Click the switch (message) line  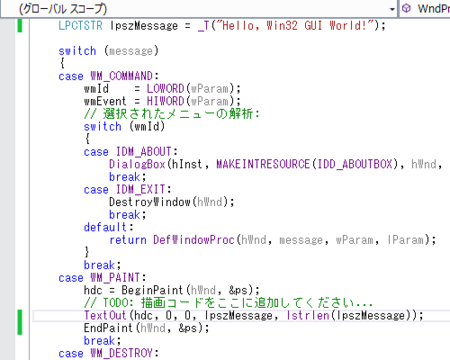pos(109,51)
